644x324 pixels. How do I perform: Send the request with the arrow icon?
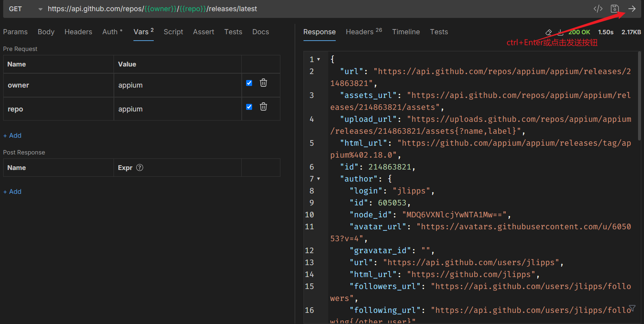632,9
